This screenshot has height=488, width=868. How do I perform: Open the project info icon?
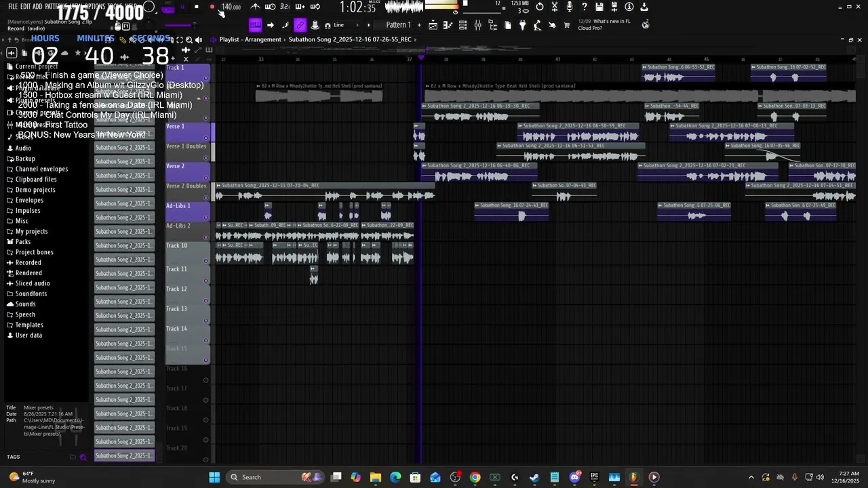[x=629, y=7]
